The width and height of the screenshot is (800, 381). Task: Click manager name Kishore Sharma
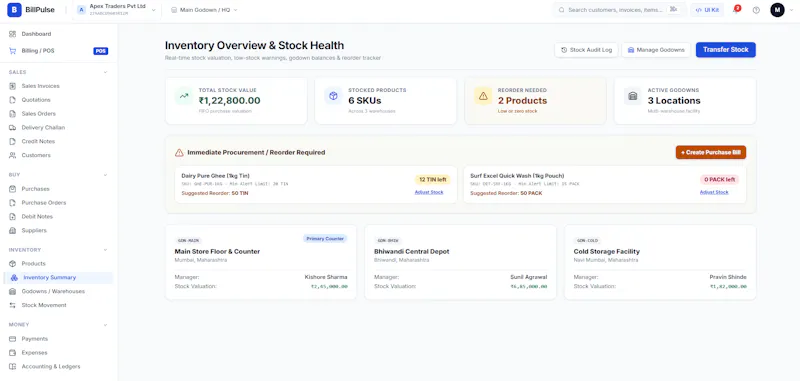tap(326, 277)
